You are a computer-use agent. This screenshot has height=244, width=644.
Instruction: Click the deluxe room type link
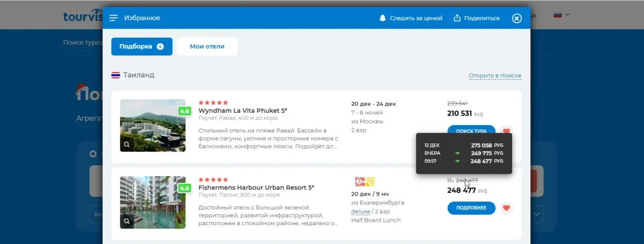[x=361, y=212]
